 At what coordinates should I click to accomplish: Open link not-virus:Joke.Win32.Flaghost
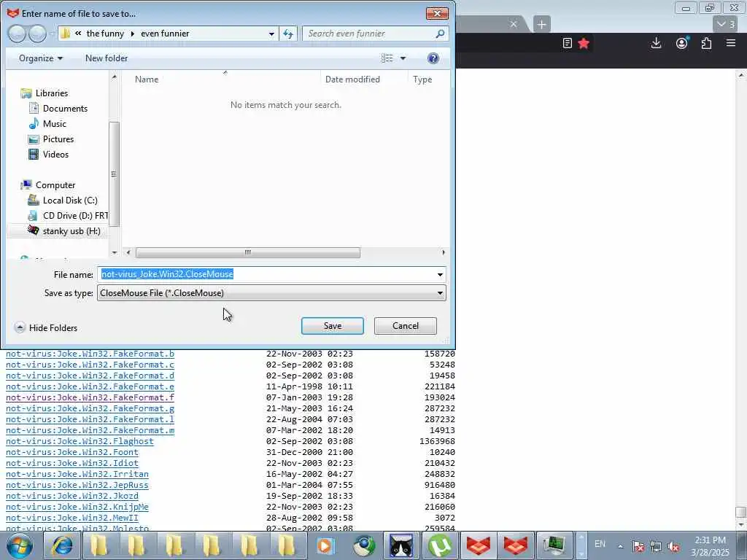coord(80,441)
